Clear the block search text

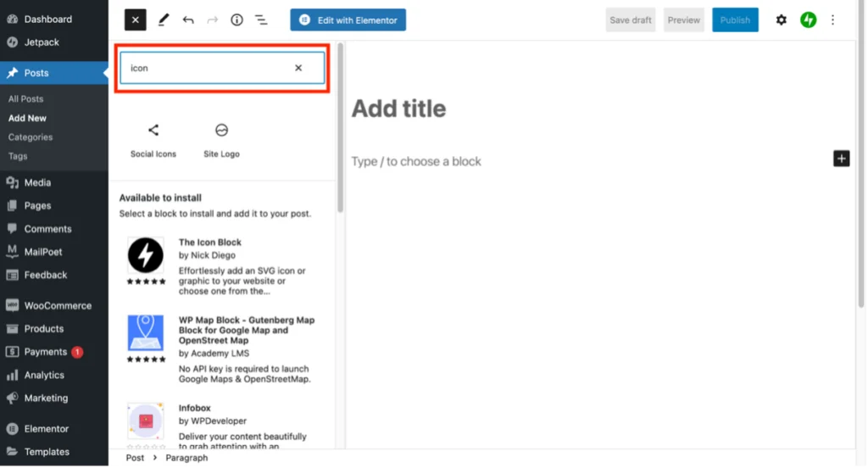298,68
